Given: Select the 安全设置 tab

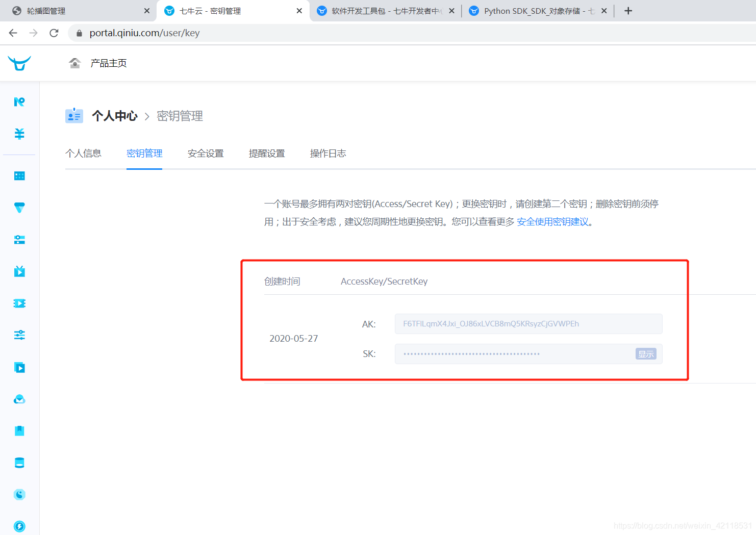Looking at the screenshot, I should click(x=206, y=154).
